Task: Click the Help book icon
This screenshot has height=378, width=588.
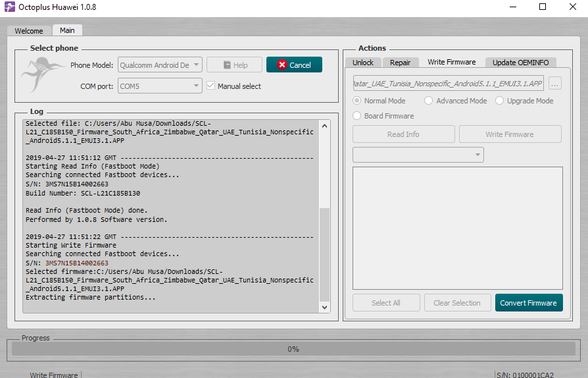Action: click(x=227, y=65)
